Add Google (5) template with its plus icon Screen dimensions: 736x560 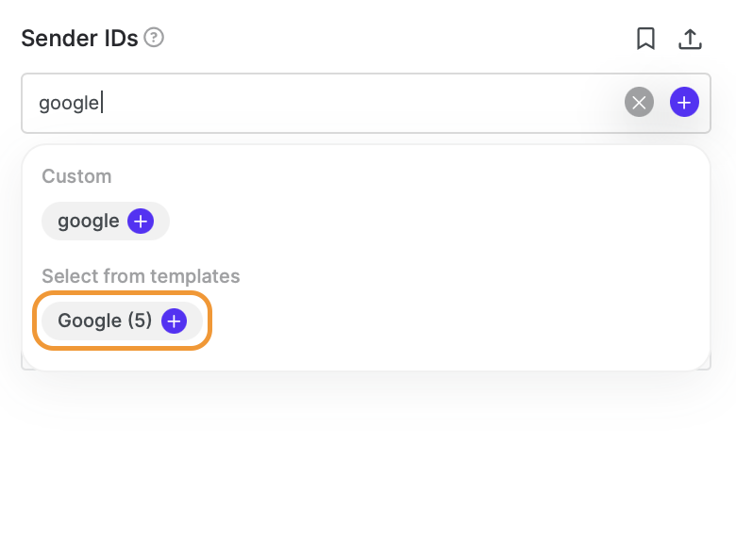click(175, 321)
